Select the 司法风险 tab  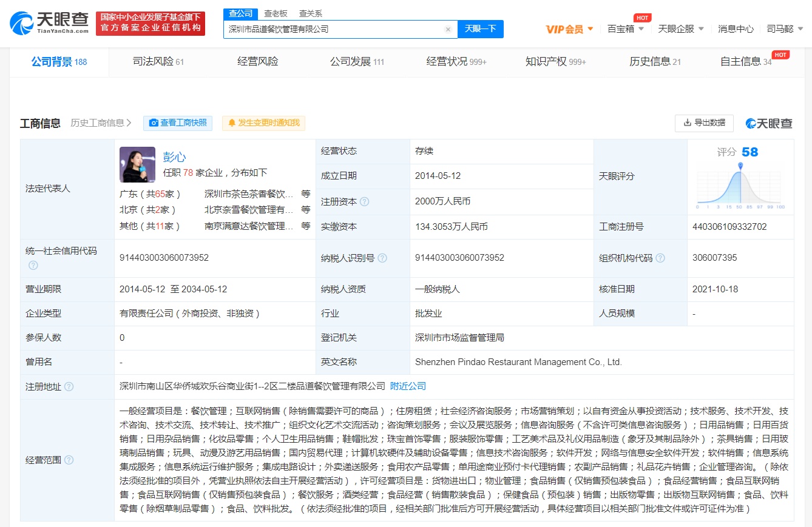158,62
